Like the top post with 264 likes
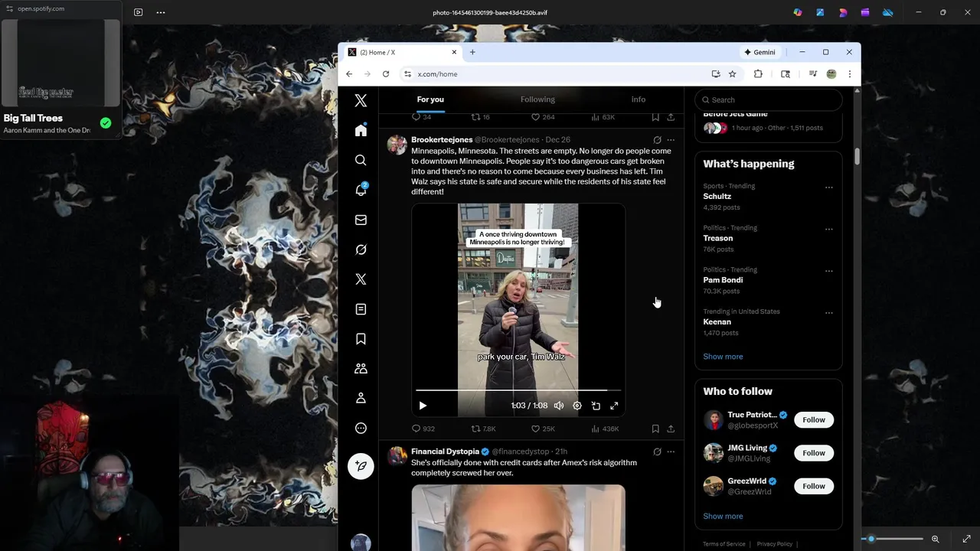The image size is (980, 551). point(543,117)
